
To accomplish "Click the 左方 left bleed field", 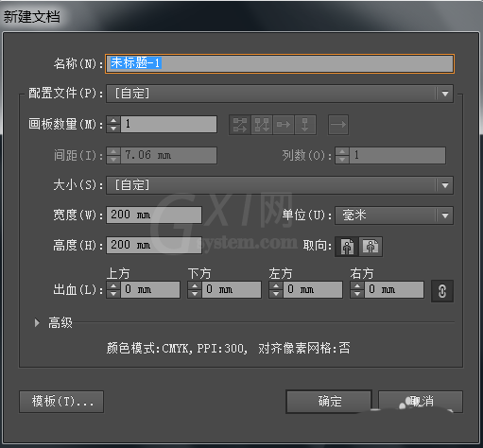I will click(313, 290).
